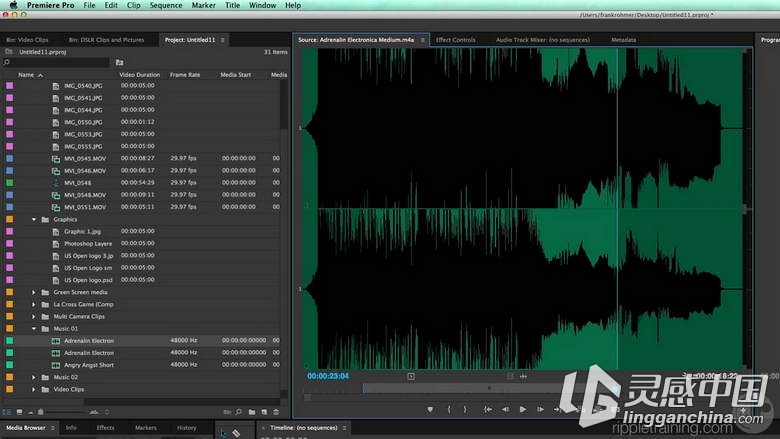
Task: Switch Project panel to List View
Action: click(7, 412)
